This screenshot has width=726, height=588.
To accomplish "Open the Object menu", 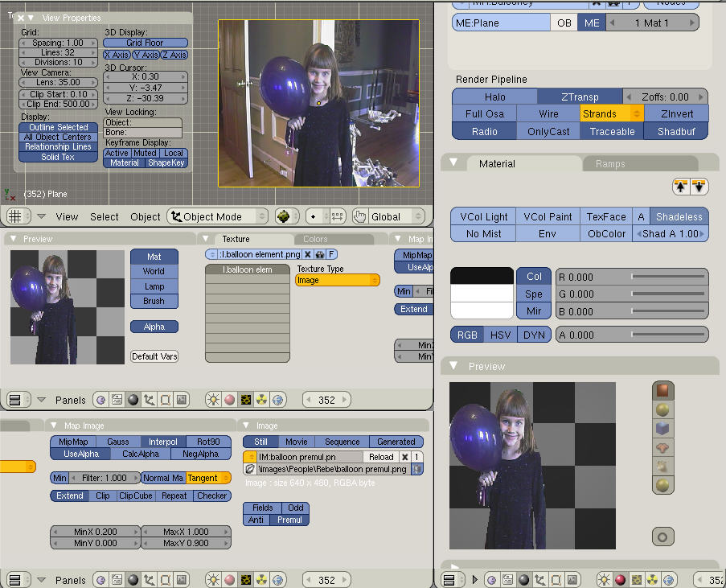I will coord(145,217).
